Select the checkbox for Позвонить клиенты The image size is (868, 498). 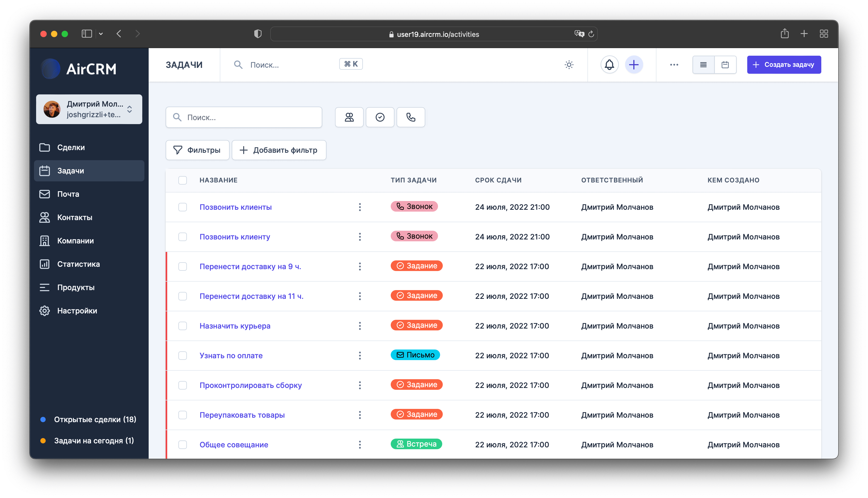point(182,207)
